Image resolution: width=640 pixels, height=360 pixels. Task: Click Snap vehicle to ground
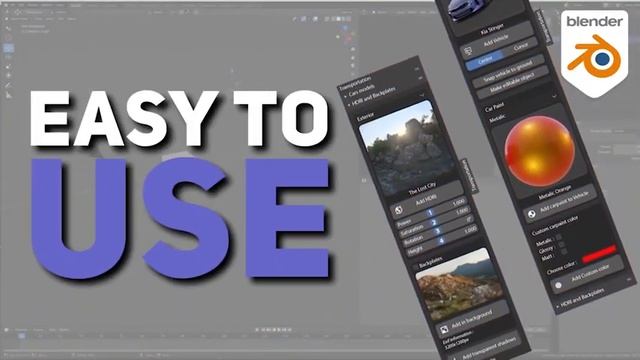coord(508,70)
